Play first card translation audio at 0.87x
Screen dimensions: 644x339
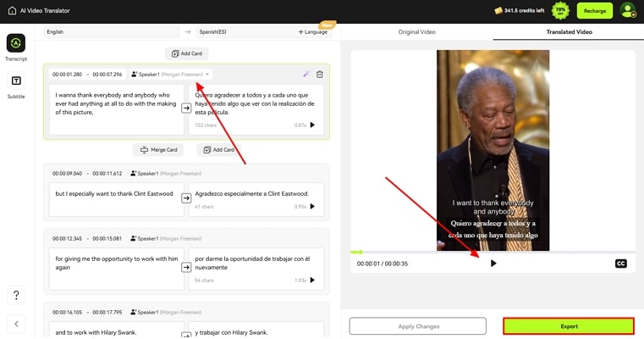coord(312,125)
